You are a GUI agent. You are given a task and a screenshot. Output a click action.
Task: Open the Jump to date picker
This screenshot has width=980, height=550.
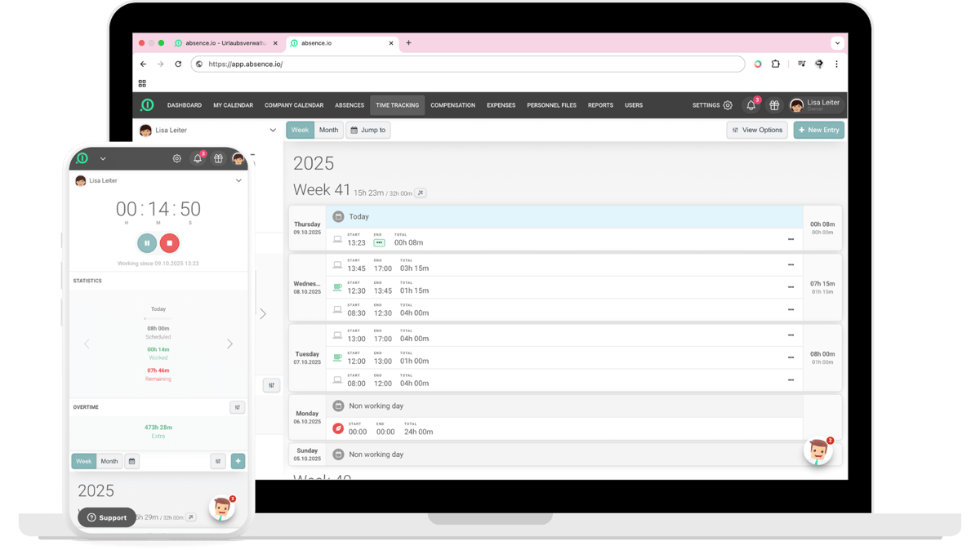[367, 129]
